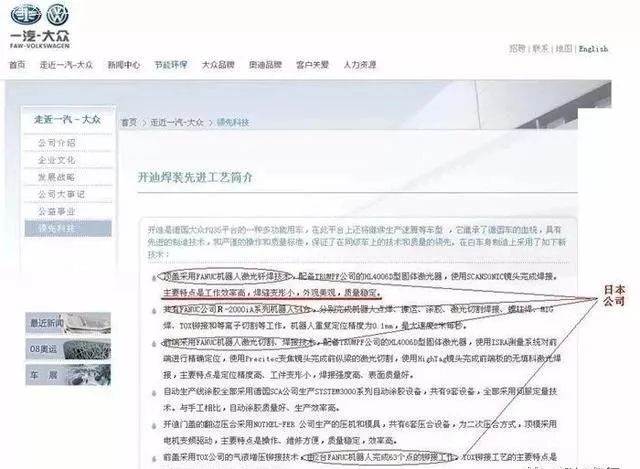Image resolution: width=640 pixels, height=469 pixels.
Task: Click the line 与手工相比,自动涂胶质量好
Action: [251, 408]
